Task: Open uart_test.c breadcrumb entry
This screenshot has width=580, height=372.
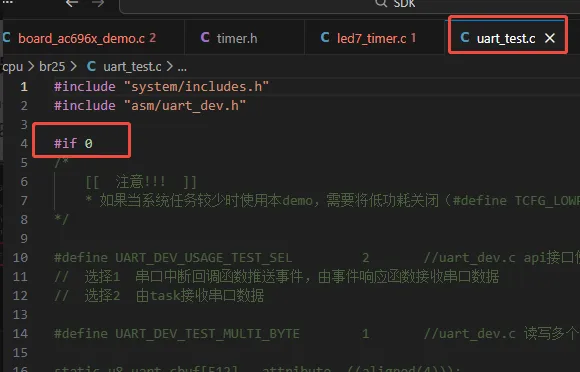Action: point(132,67)
